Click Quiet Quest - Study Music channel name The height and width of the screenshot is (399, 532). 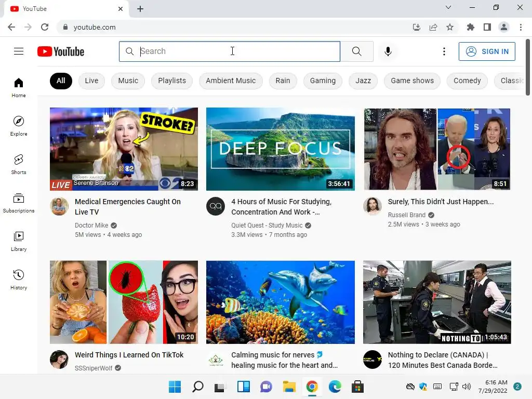point(267,225)
